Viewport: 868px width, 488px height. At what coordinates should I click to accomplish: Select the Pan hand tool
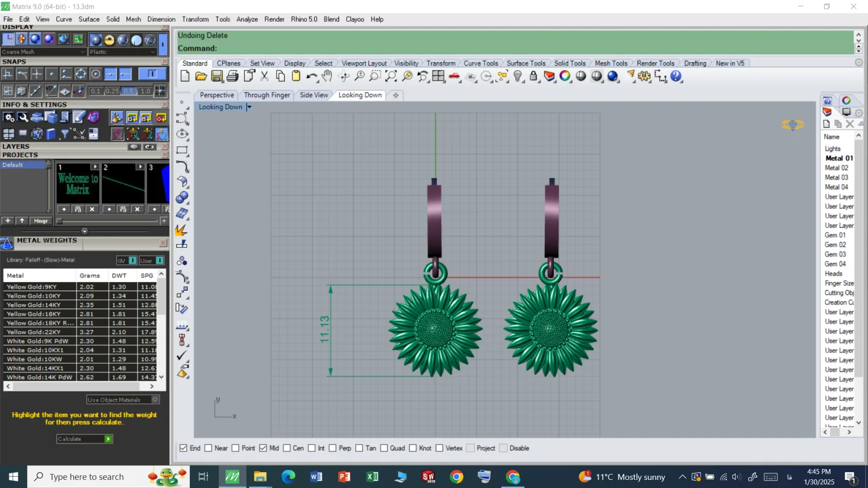(327, 76)
